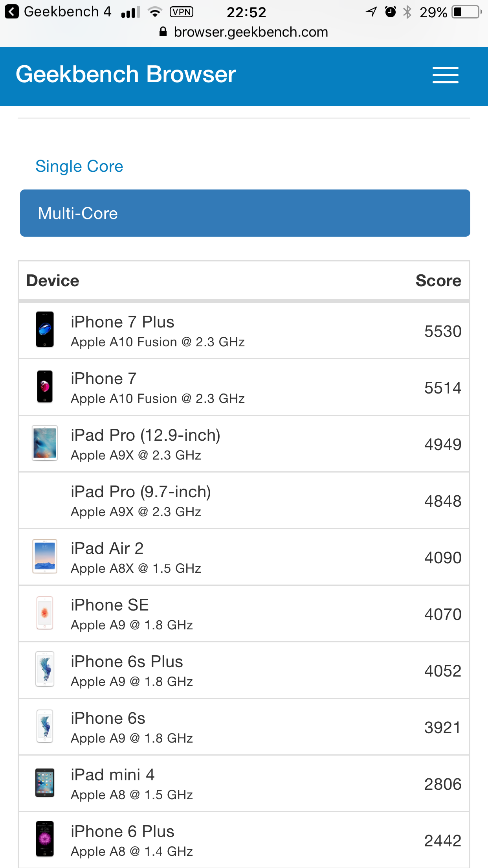Switch to the Single Core tab
This screenshot has width=488, height=868.
tap(79, 166)
